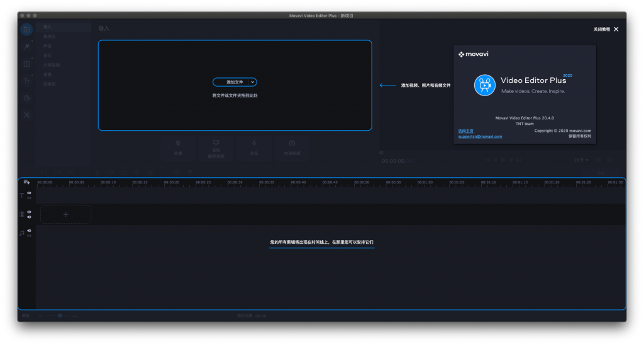Screen dimensions: 644x345
Task: Open the More Tools wrench tab
Action: [26, 115]
